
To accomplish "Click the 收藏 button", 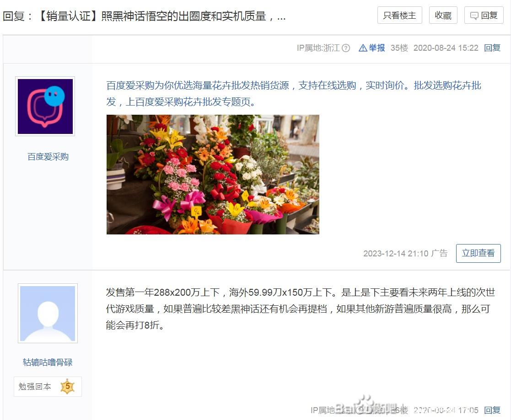I will pos(443,15).
